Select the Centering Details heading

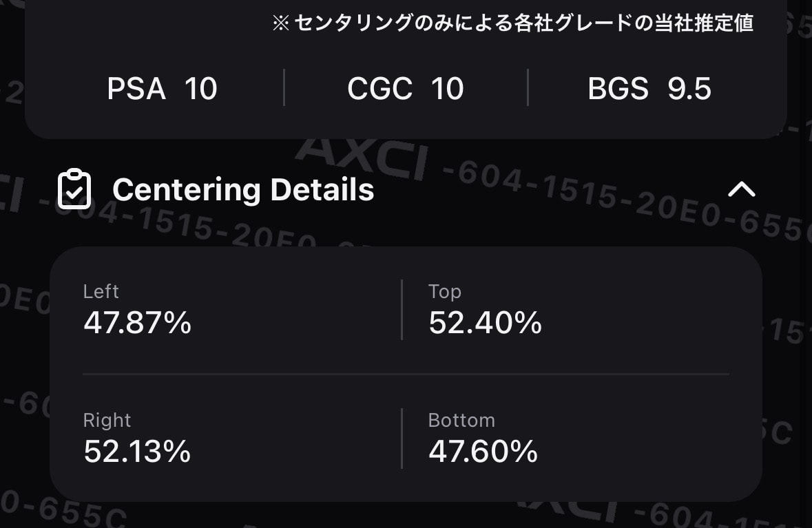point(243,189)
